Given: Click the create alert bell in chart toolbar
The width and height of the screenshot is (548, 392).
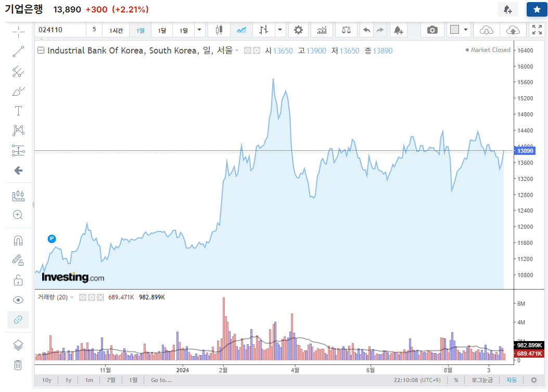Looking at the screenshot, I should click(x=399, y=30).
